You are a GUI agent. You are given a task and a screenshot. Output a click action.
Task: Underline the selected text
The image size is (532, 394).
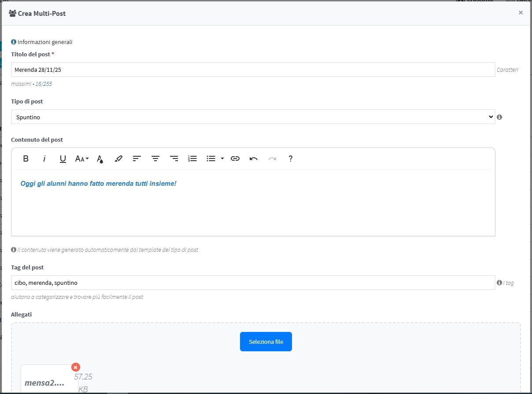point(63,158)
